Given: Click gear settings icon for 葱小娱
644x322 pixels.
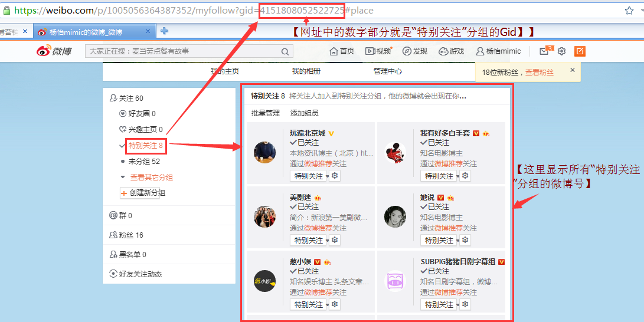Looking at the screenshot, I should [335, 305].
